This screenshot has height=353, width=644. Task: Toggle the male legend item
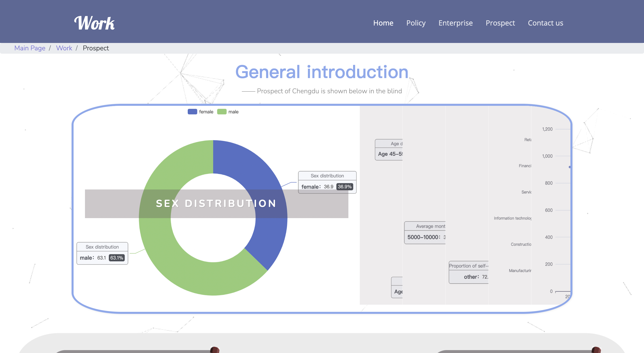(x=228, y=112)
